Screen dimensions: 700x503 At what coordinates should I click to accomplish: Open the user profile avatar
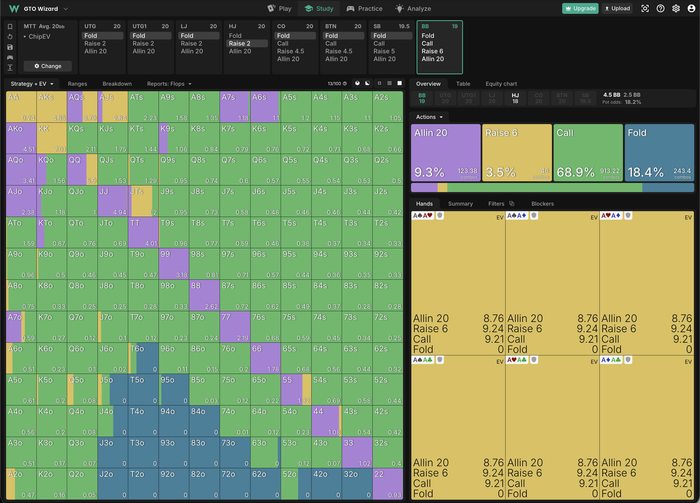[x=691, y=8]
